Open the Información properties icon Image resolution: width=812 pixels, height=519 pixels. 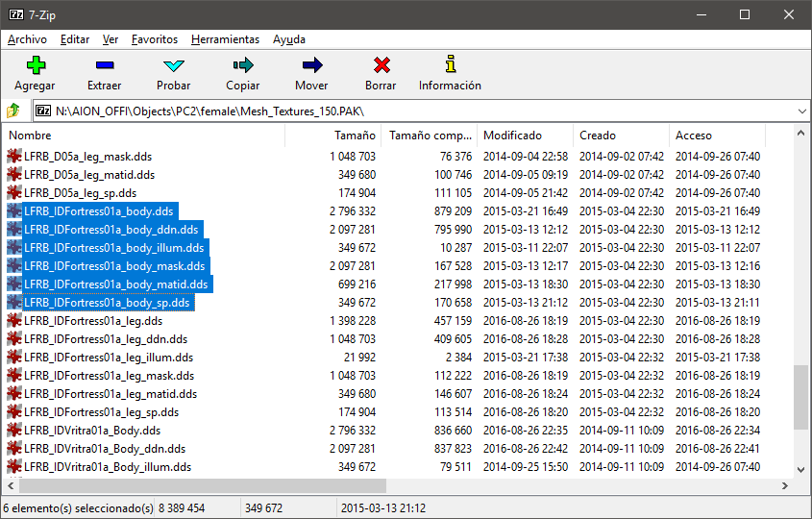(450, 65)
